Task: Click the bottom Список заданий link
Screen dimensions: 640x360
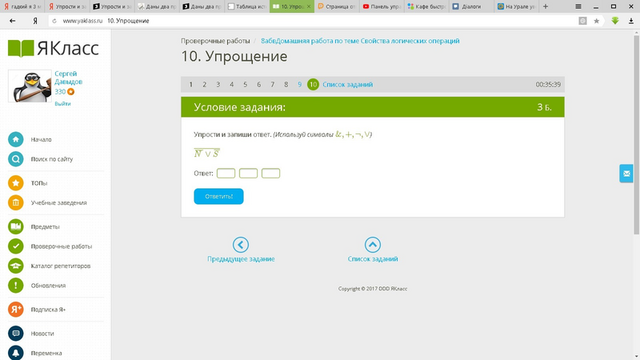Action: click(373, 259)
